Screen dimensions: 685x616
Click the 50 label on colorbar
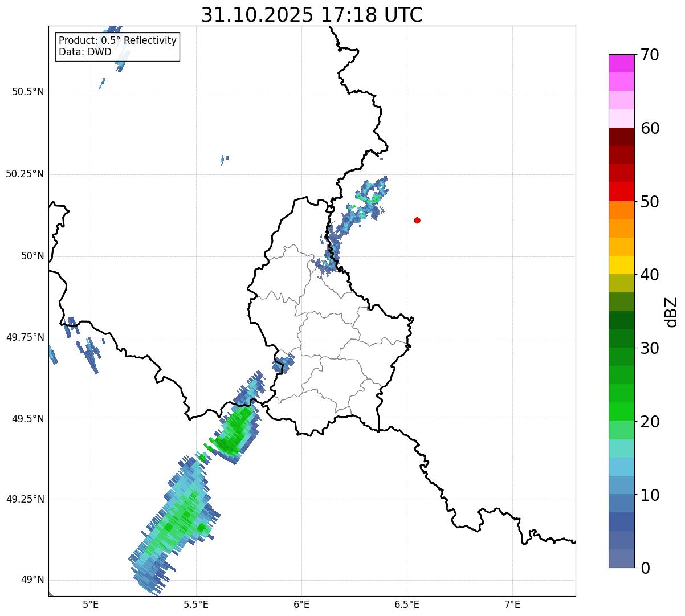click(x=650, y=202)
